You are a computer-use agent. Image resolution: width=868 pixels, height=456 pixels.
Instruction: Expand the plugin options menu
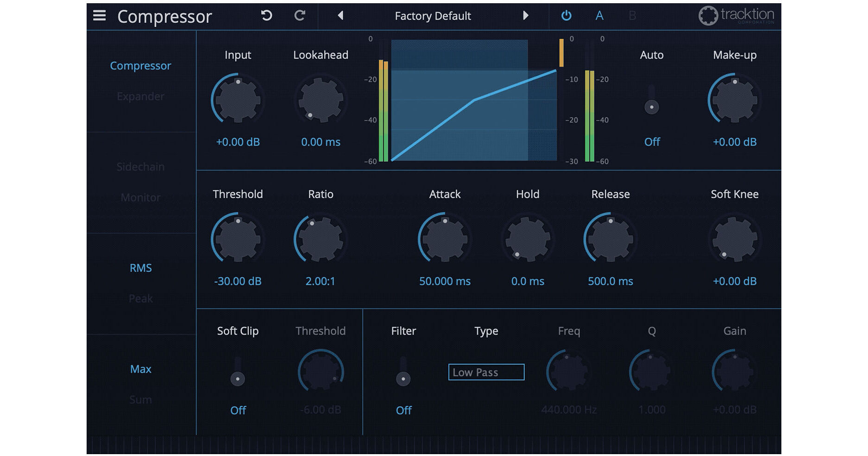99,16
